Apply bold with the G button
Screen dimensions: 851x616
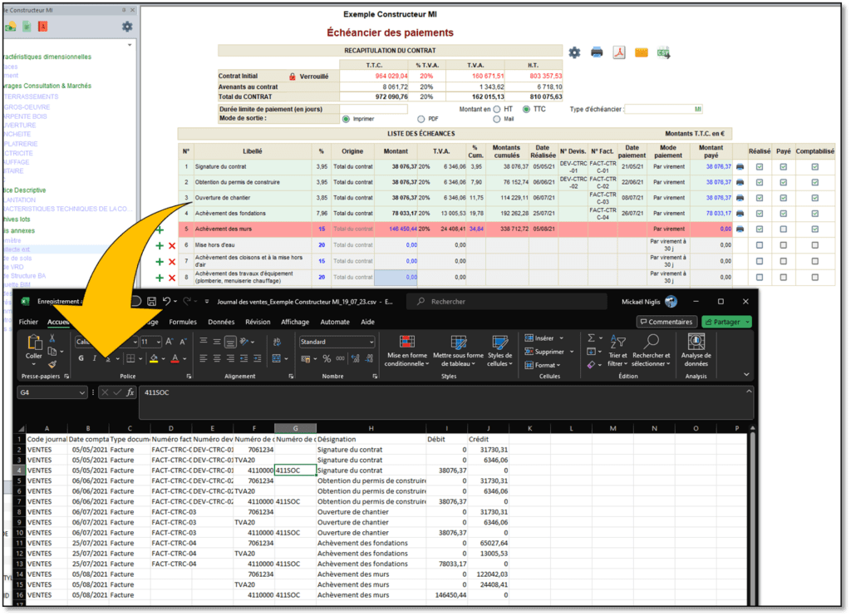pyautogui.click(x=81, y=358)
